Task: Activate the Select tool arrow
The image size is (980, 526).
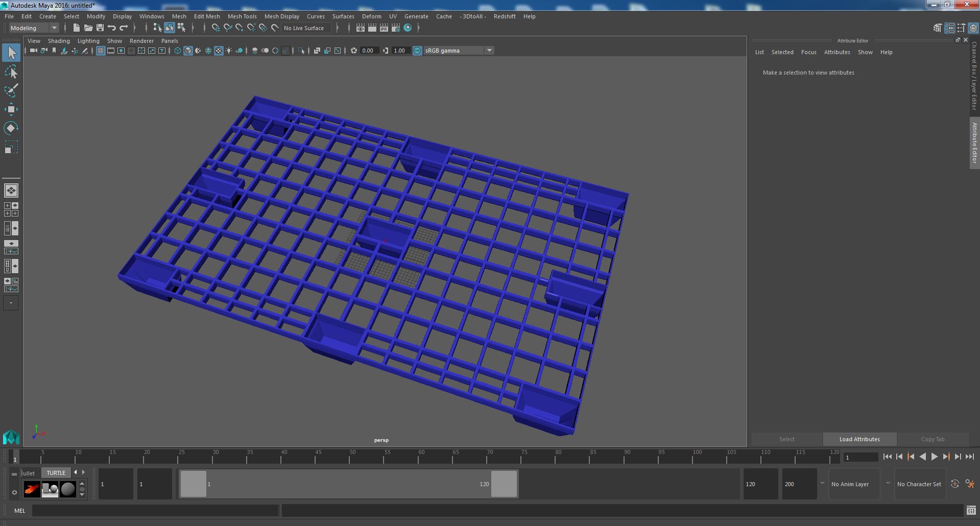Action: click(x=11, y=53)
